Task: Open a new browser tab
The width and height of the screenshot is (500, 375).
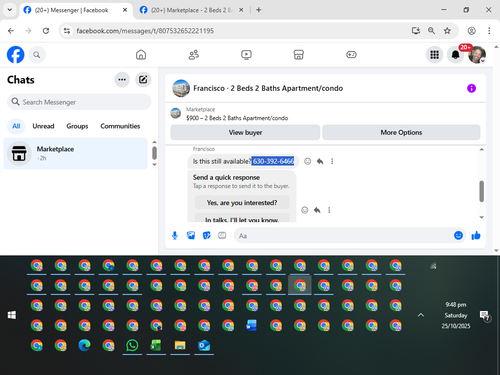Action: point(259,10)
